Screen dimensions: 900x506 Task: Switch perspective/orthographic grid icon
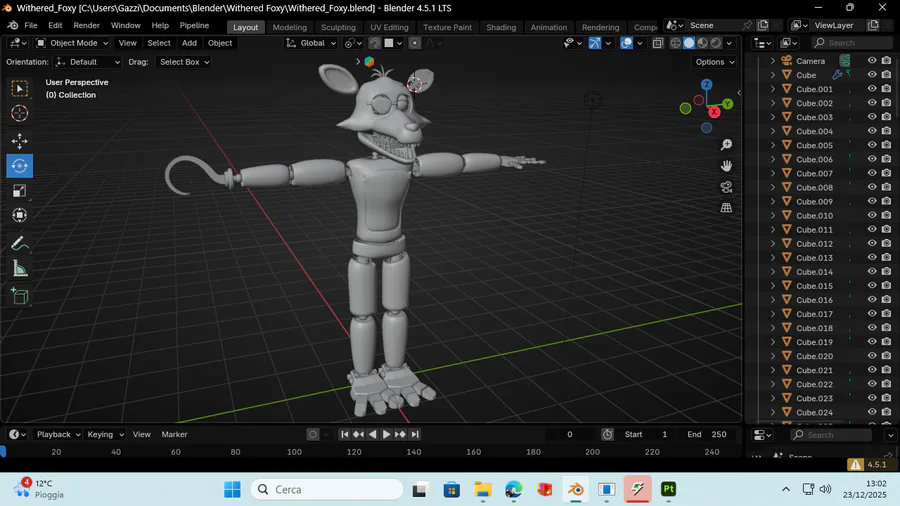coord(726,208)
